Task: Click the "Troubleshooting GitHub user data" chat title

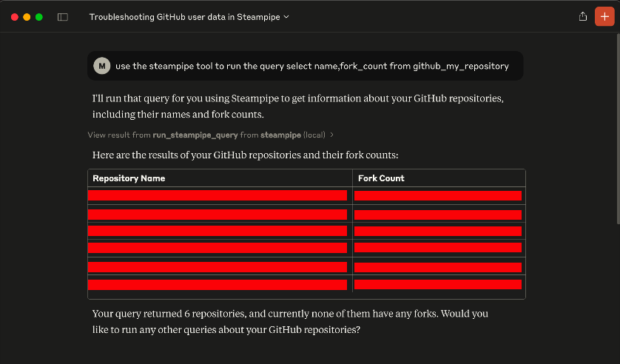Action: [184, 16]
